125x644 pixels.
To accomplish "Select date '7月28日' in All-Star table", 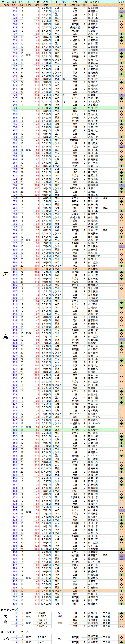I will 42,642.
